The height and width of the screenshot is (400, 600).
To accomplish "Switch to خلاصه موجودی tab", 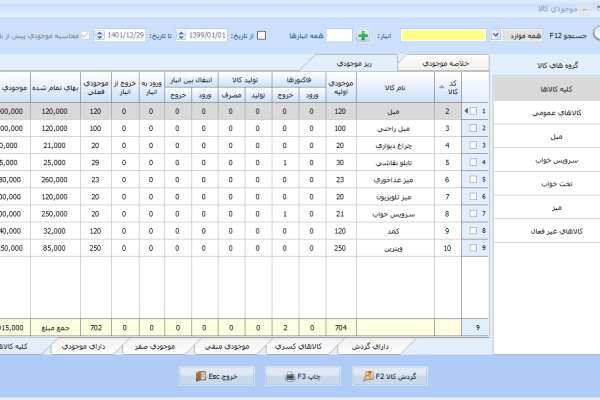I will point(445,63).
